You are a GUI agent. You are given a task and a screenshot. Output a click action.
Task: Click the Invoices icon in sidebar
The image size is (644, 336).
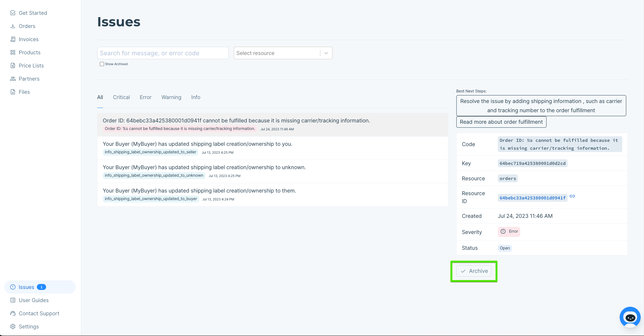(13, 39)
